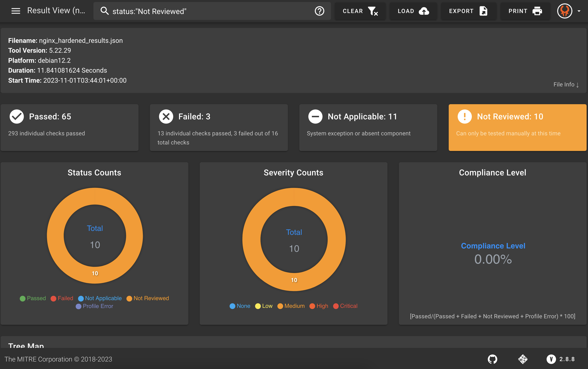588x369 pixels.
Task: Open the user avatar dropdown arrow
Action: click(579, 11)
